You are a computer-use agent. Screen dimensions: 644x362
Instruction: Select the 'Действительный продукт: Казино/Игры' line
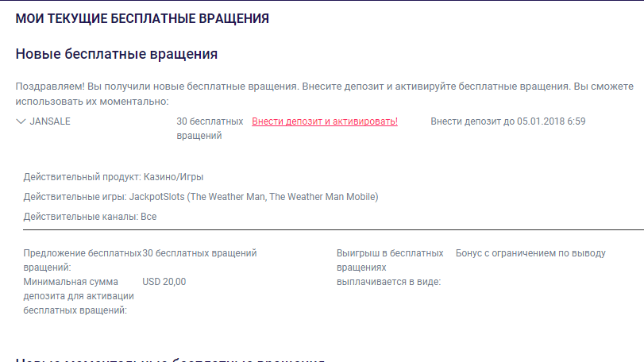(114, 177)
